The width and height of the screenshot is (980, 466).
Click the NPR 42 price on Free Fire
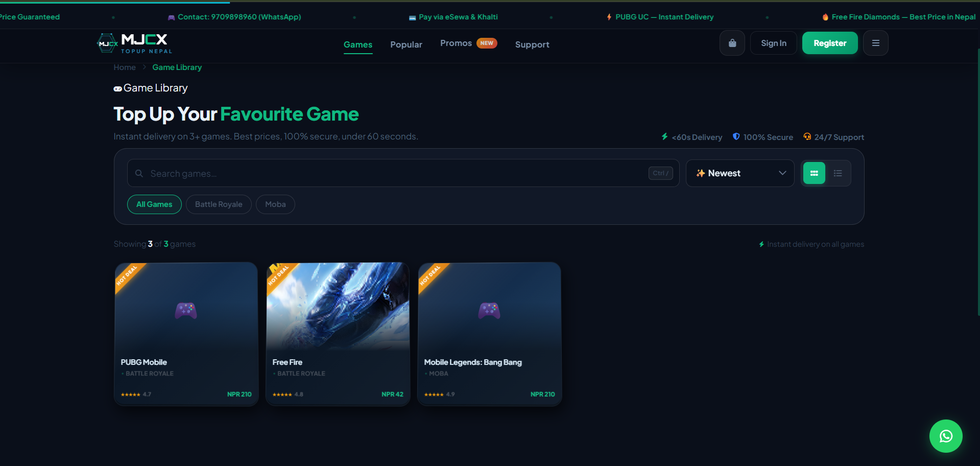392,394
